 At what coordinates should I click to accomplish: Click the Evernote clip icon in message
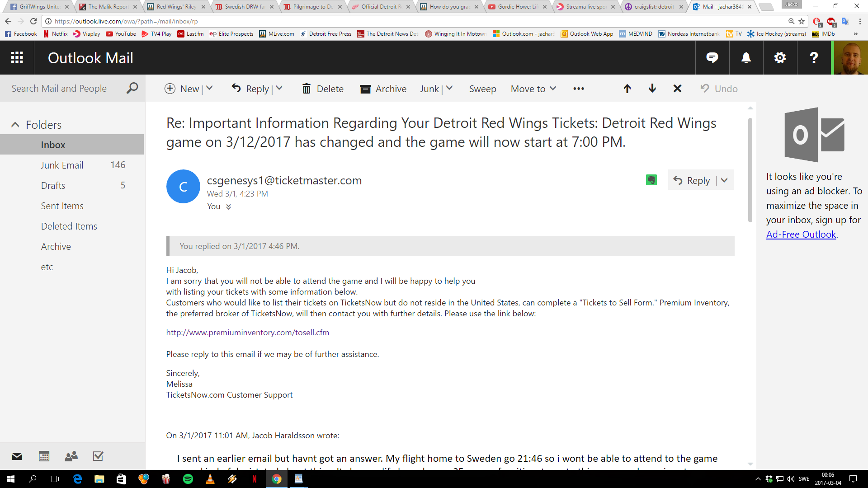651,180
